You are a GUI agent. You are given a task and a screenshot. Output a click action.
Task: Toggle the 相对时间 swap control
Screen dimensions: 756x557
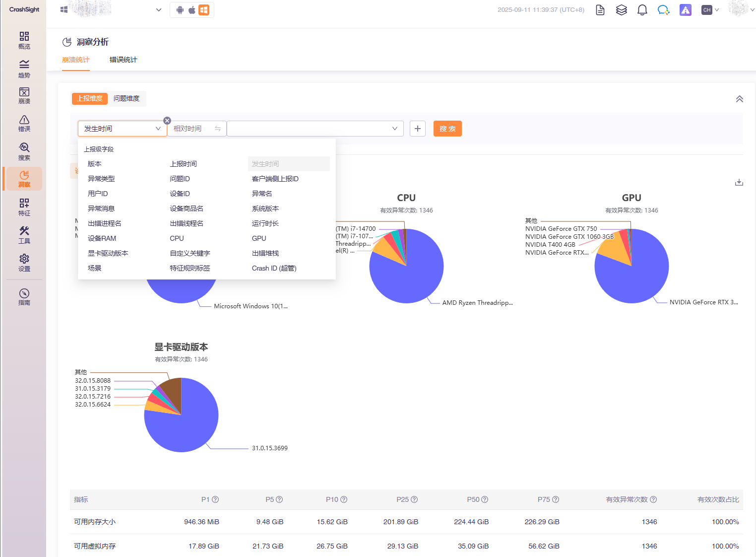(217, 129)
